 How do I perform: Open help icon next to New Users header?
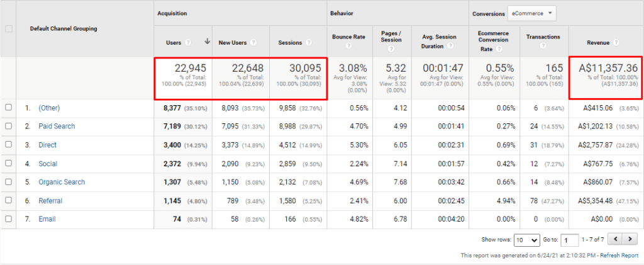[x=253, y=42]
